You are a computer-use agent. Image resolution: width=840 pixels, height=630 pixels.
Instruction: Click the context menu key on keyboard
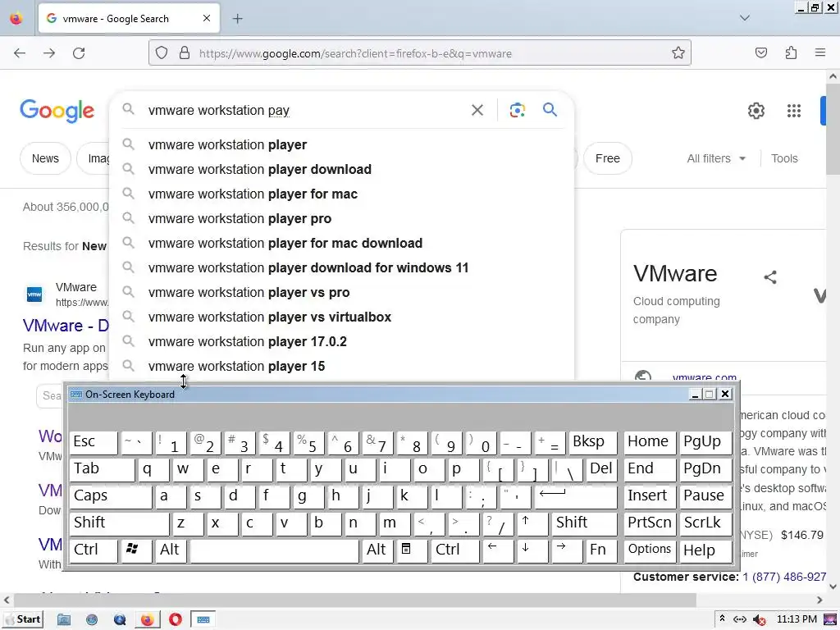[412, 550]
